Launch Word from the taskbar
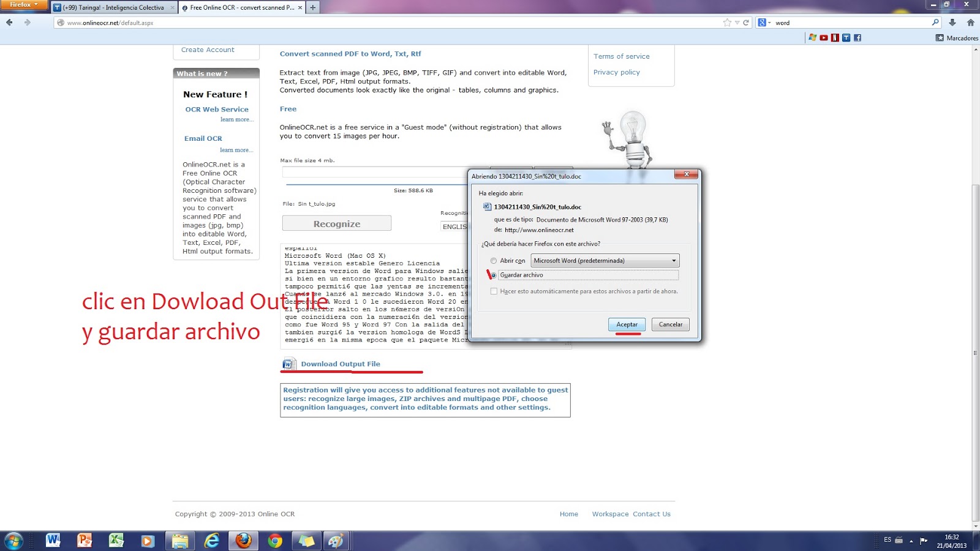Screen dimensions: 980x551 click(53, 541)
